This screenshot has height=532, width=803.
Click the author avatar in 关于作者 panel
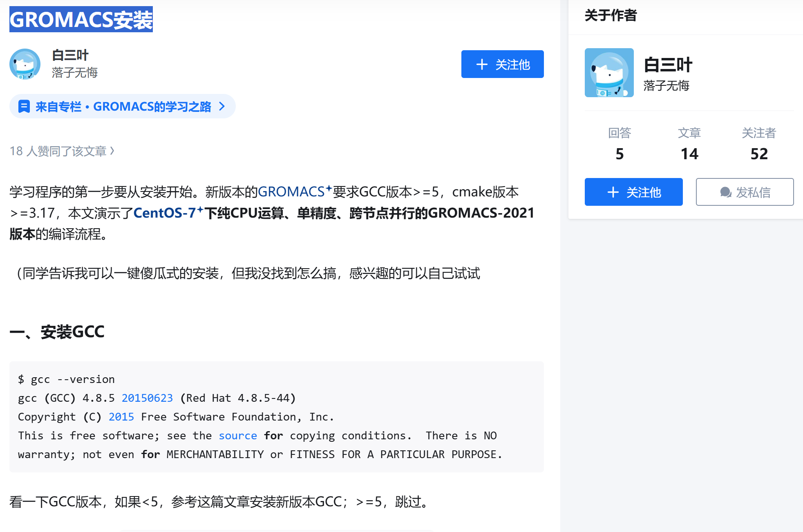pyautogui.click(x=609, y=72)
